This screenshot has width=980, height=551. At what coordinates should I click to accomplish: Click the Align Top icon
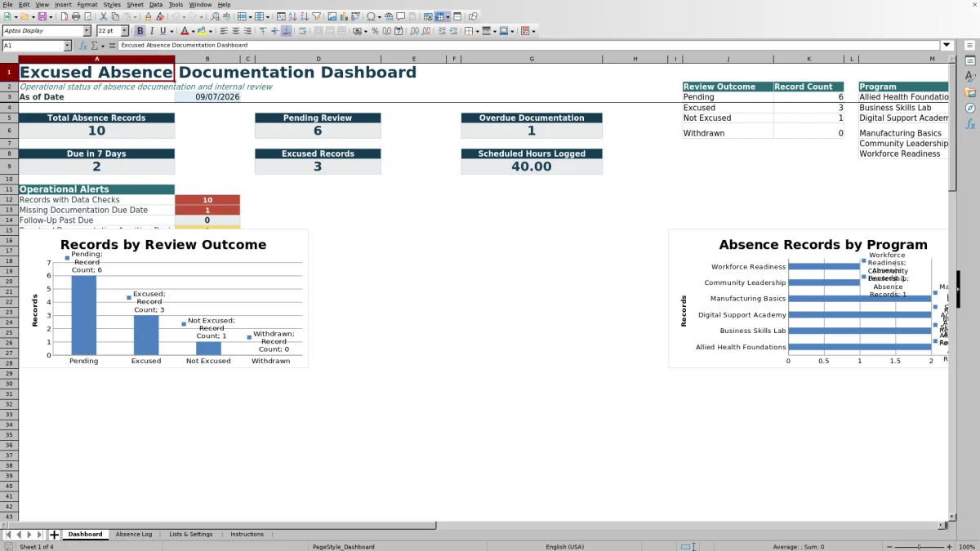263,31
